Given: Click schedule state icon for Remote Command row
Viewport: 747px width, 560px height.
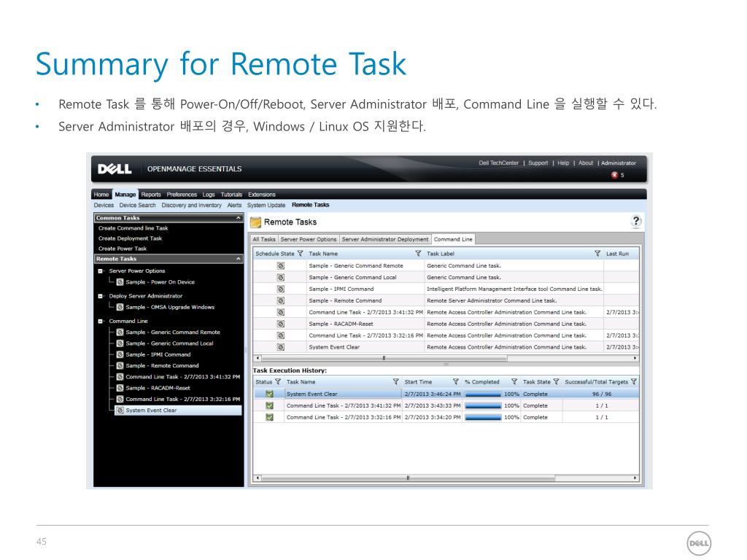Looking at the screenshot, I should [x=281, y=300].
